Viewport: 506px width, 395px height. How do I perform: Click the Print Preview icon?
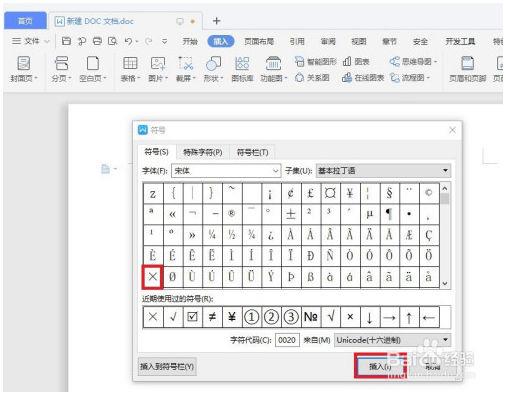113,41
